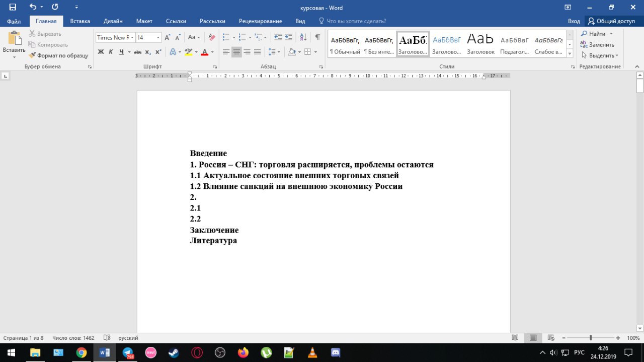Screen dimensions: 644x362
Task: Align text to the left
Action: (x=226, y=52)
